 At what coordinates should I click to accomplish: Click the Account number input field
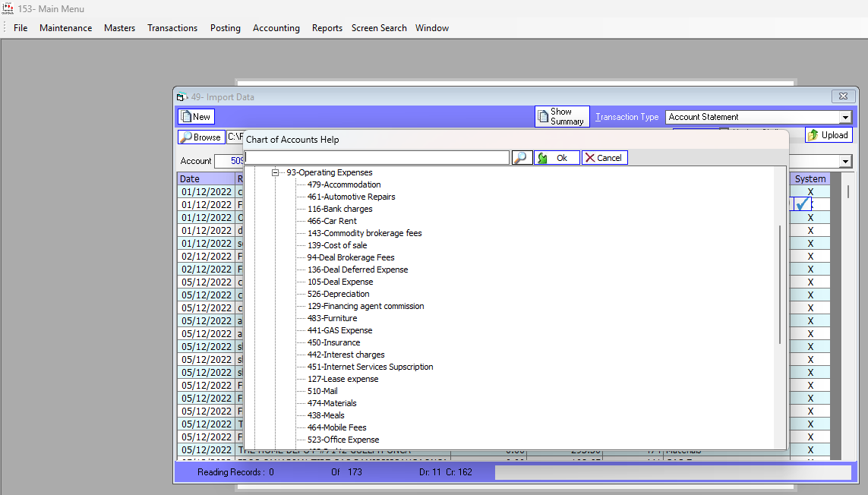tap(229, 161)
